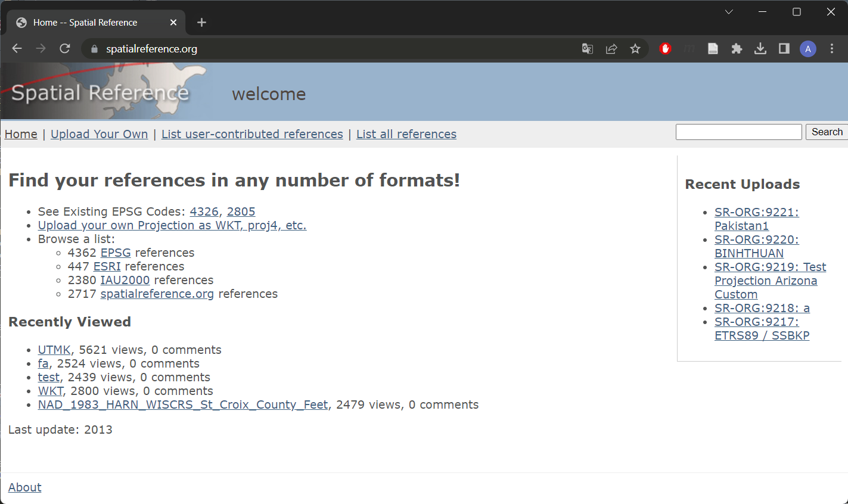Click the share page icon

[x=611, y=49]
